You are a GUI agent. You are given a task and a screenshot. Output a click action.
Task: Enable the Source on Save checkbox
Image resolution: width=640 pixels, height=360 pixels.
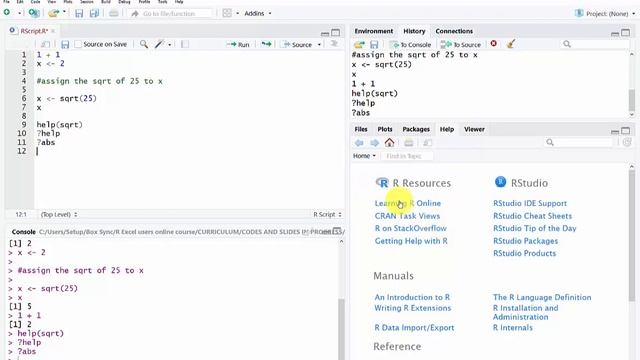tap(78, 44)
